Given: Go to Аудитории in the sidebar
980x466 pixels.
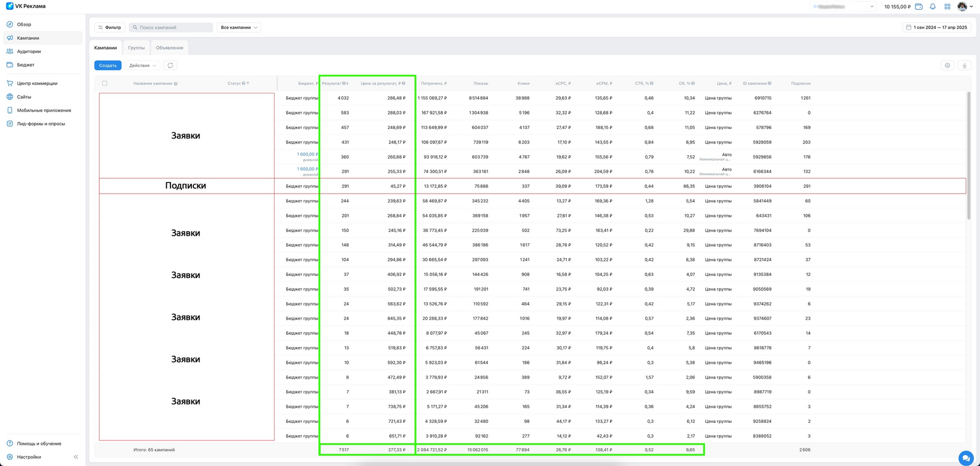Looking at the screenshot, I should coord(29,51).
